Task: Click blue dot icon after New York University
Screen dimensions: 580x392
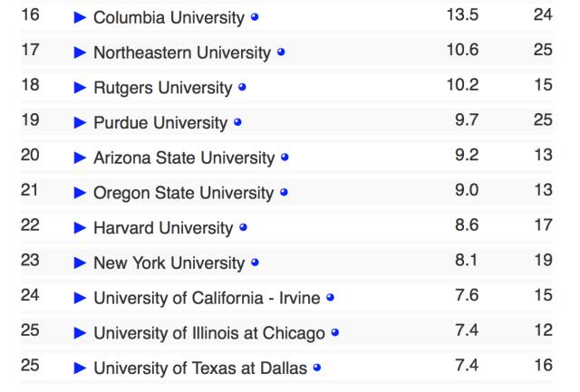Action: (x=255, y=263)
